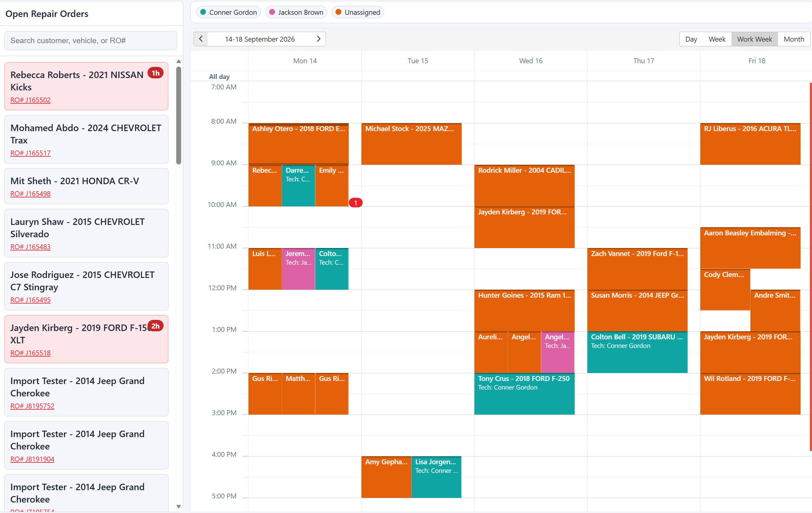The width and height of the screenshot is (812, 513).
Task: Open Lisa Jorgen appointment on Tuesday
Action: point(436,477)
